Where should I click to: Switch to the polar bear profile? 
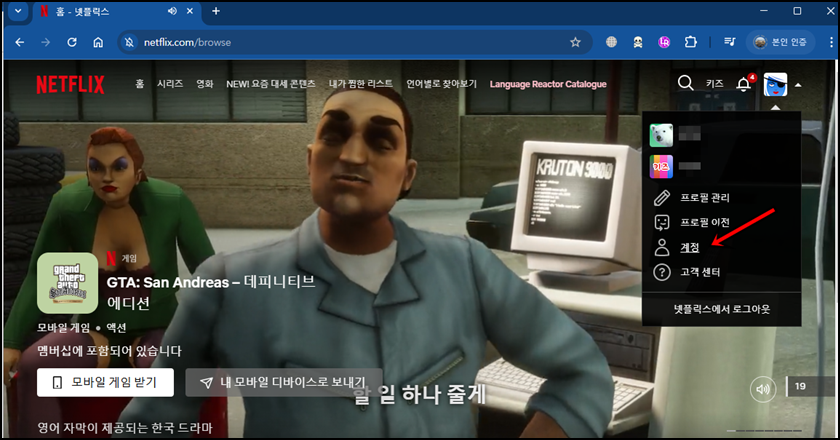661,135
